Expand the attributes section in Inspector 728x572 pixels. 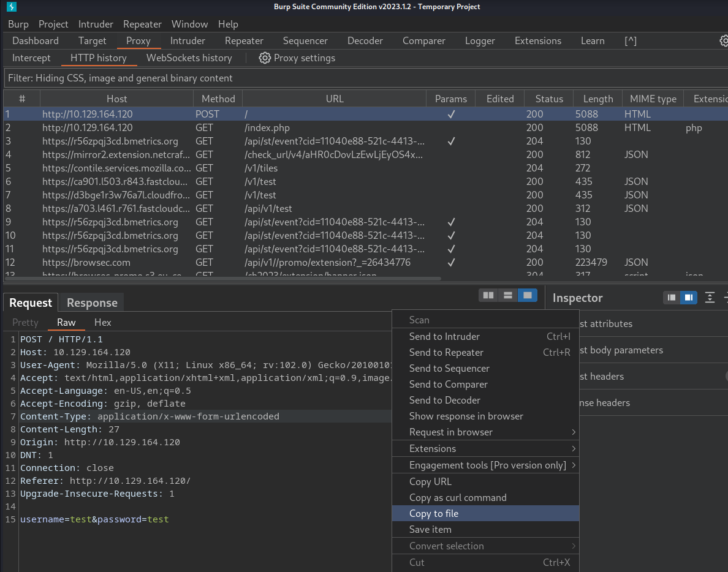point(654,324)
